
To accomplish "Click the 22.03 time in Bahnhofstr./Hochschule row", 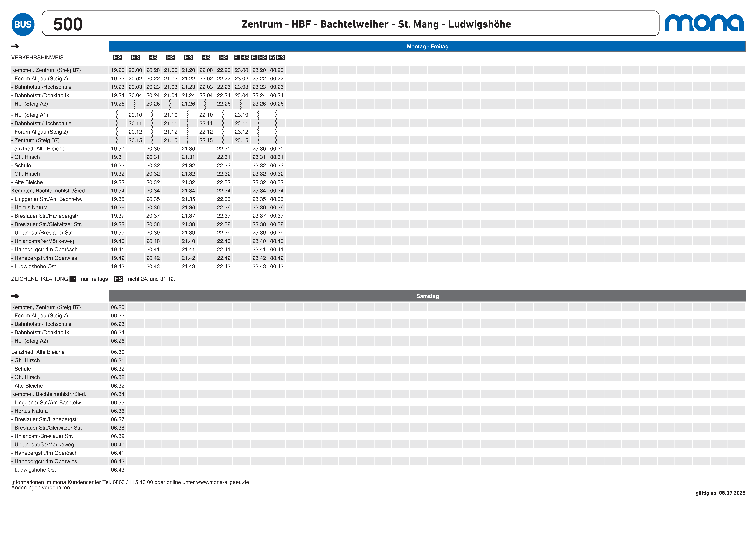I will [x=206, y=87].
